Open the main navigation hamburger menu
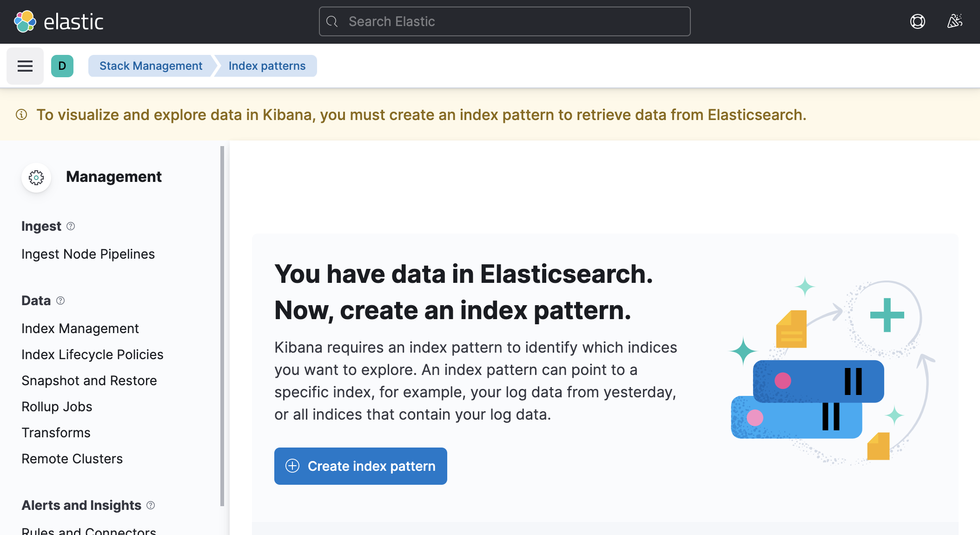This screenshot has height=535, width=980. [x=25, y=66]
